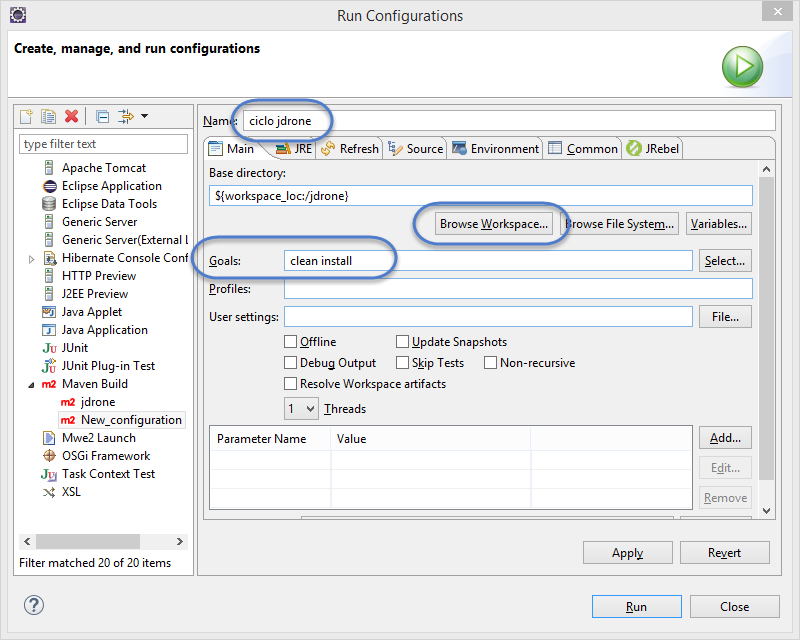Image resolution: width=800 pixels, height=640 pixels.
Task: Click the Close button at bottom
Action: 734,606
